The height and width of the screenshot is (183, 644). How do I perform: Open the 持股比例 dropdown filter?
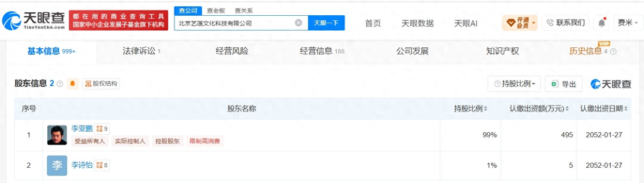point(514,84)
